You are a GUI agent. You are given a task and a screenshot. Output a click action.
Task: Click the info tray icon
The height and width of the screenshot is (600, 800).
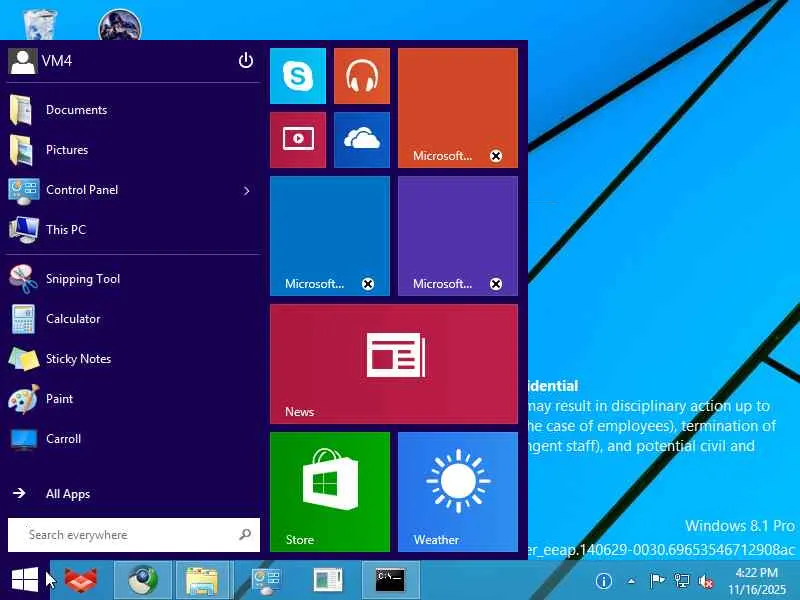(604, 581)
